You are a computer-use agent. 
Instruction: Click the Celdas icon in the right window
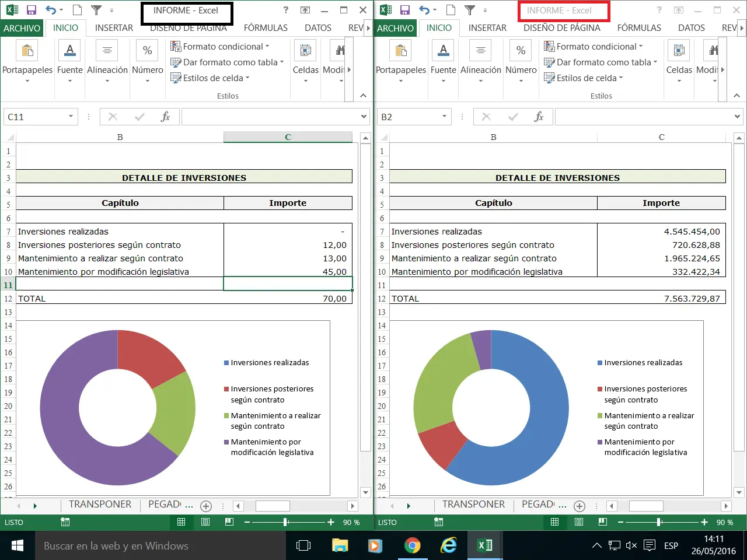679,51
